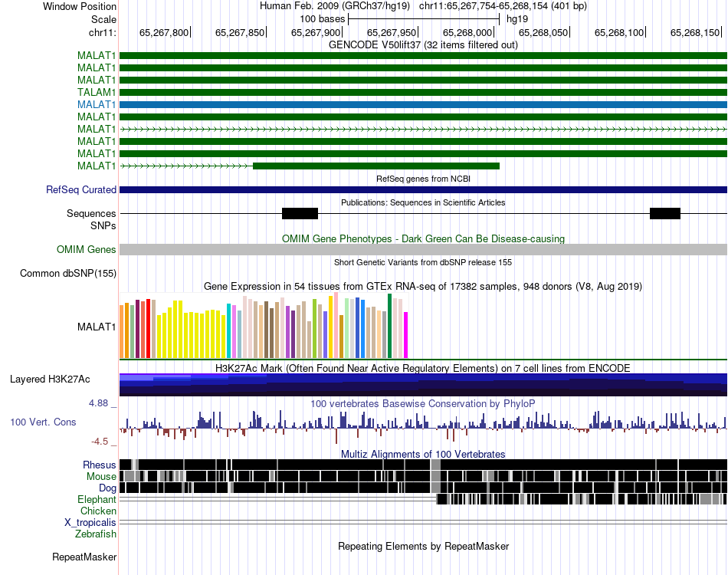Viewport: 728px width, 575px height.
Task: Click the Rhesus alignment row
Action: coord(424,465)
